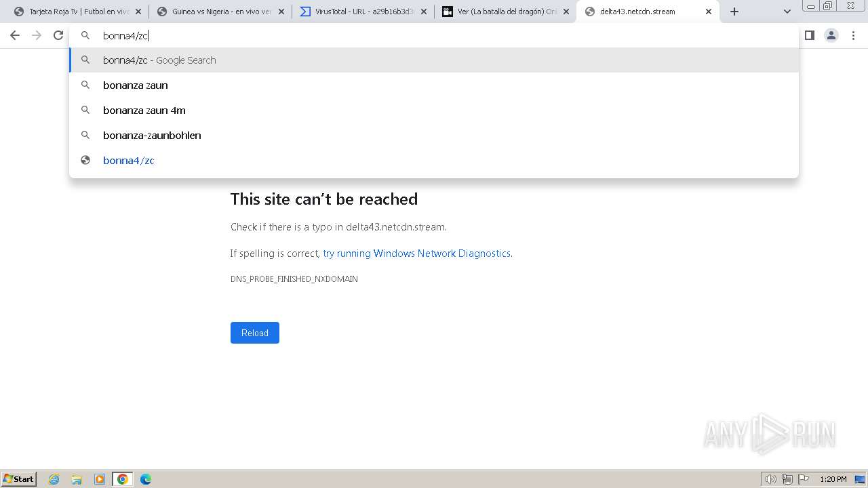The height and width of the screenshot is (488, 868).
Task: Open the side panel icon
Action: pyautogui.click(x=809, y=35)
